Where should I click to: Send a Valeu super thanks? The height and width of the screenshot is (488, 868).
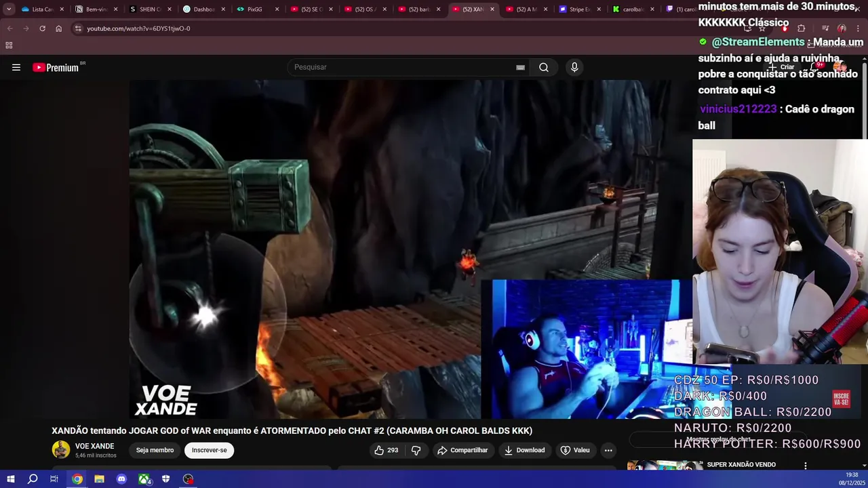coord(575,450)
